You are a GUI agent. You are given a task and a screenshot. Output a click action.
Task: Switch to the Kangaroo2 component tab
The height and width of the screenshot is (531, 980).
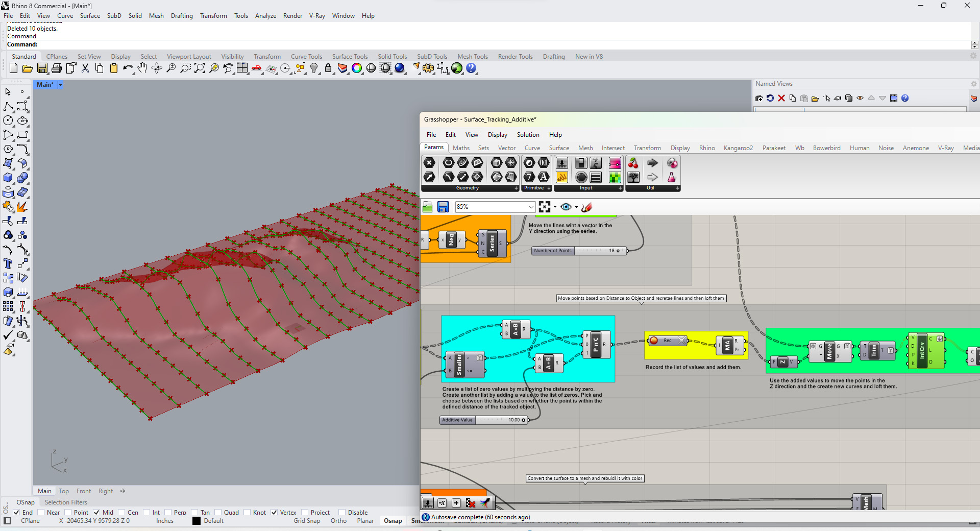pos(738,148)
